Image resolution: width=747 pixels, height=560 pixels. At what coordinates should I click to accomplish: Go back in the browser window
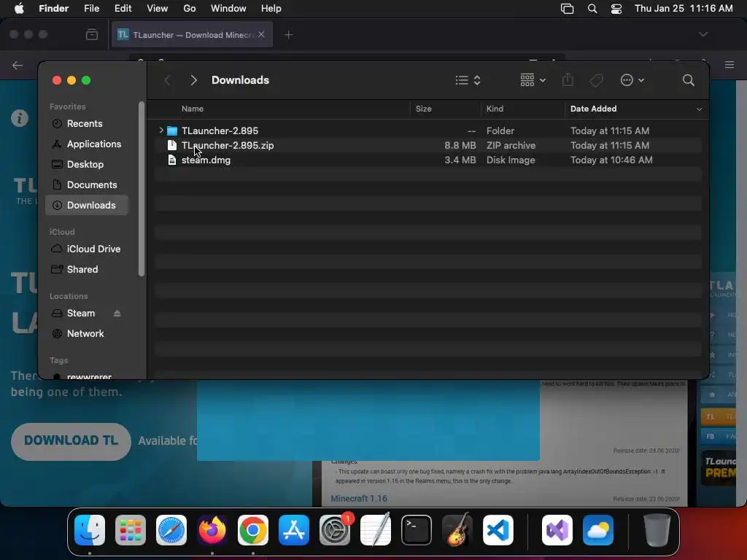[18, 65]
